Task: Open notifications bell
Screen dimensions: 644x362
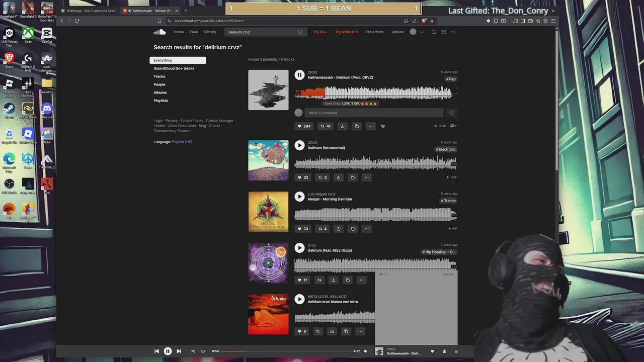Action: 434,32
